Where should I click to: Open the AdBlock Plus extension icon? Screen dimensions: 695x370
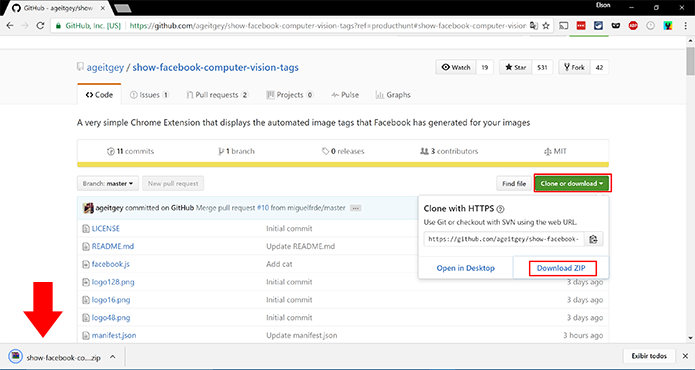[x=633, y=26]
